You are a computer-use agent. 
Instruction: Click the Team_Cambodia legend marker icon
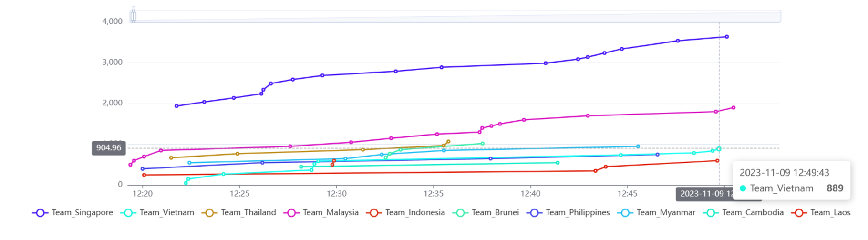point(710,213)
